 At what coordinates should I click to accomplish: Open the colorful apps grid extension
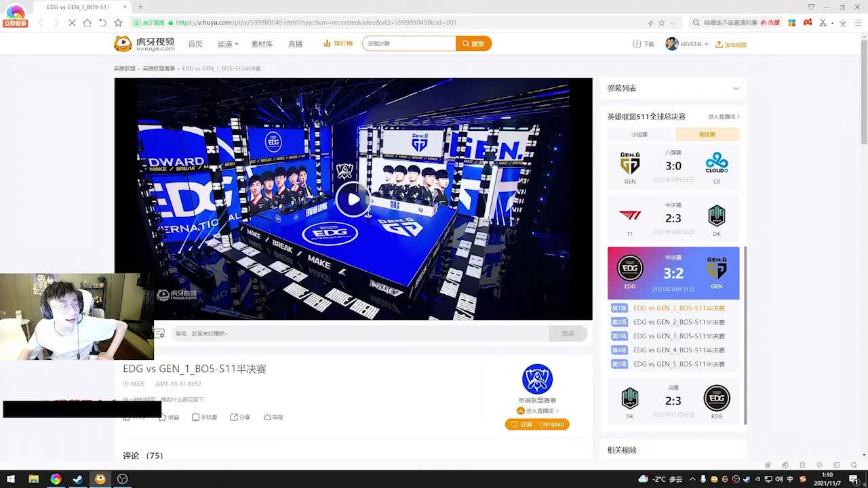[791, 22]
